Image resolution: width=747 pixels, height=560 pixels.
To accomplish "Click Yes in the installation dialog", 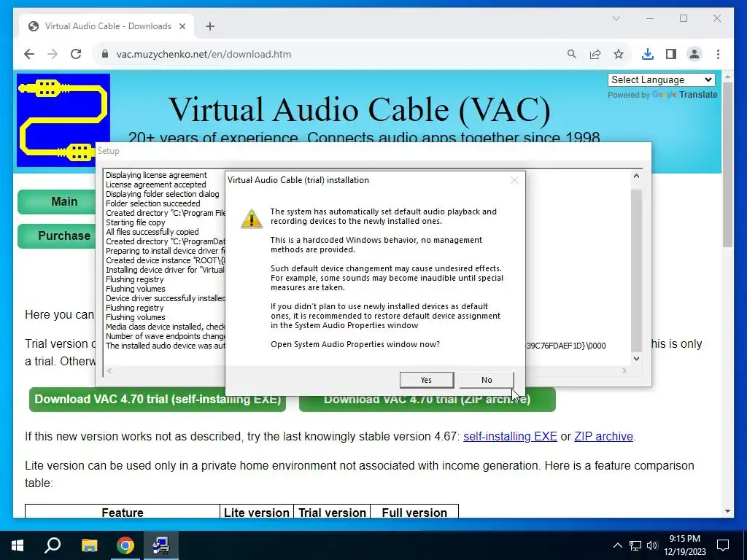I will pyautogui.click(x=426, y=380).
